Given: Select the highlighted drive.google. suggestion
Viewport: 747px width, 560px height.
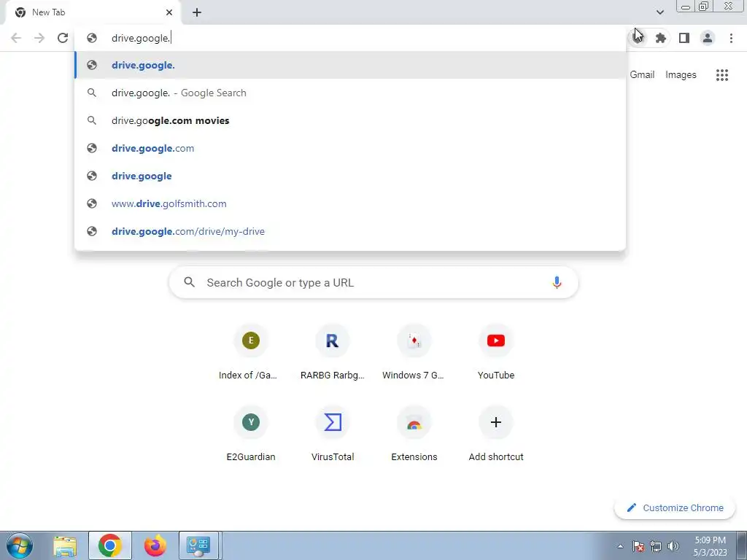Looking at the screenshot, I should (x=350, y=65).
